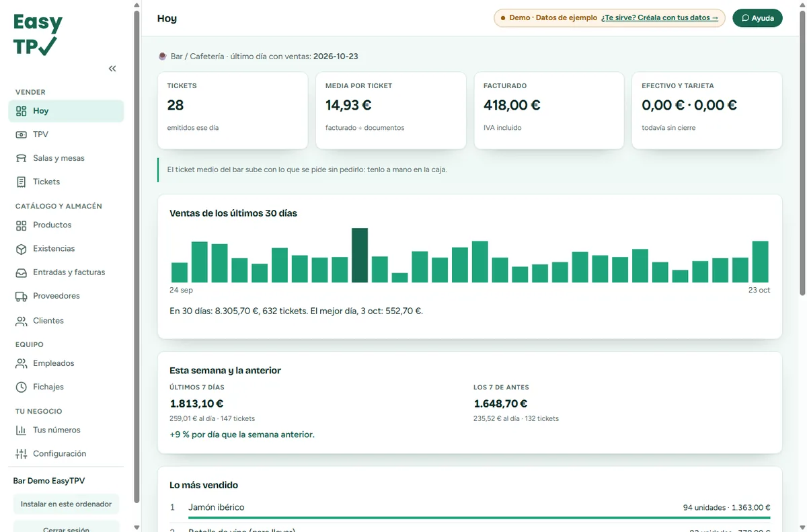Open the Productos catalog
The height and width of the screenshot is (532, 807).
point(66,225)
